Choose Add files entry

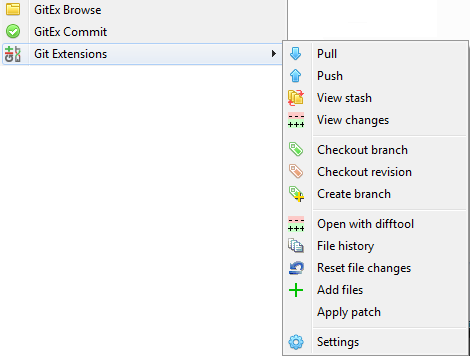pos(376,290)
